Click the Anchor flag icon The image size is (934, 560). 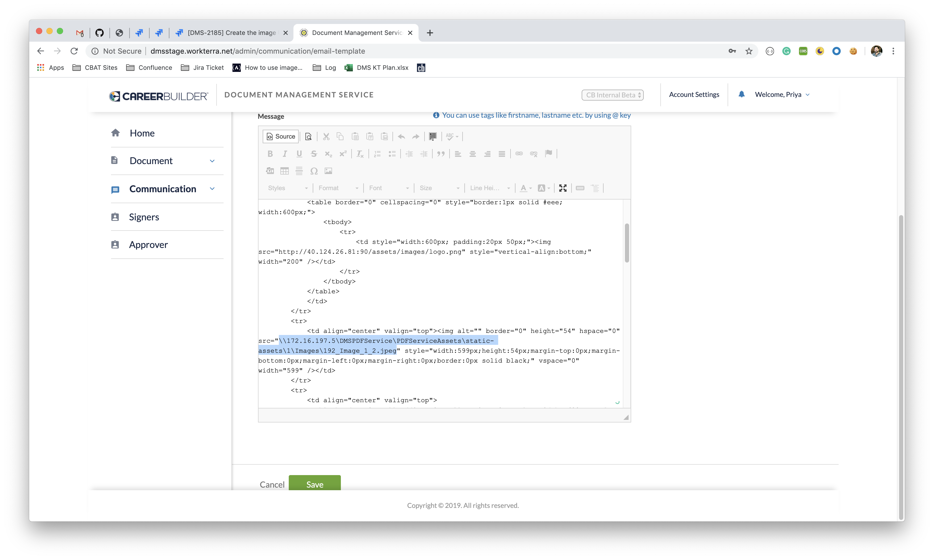[x=549, y=154]
